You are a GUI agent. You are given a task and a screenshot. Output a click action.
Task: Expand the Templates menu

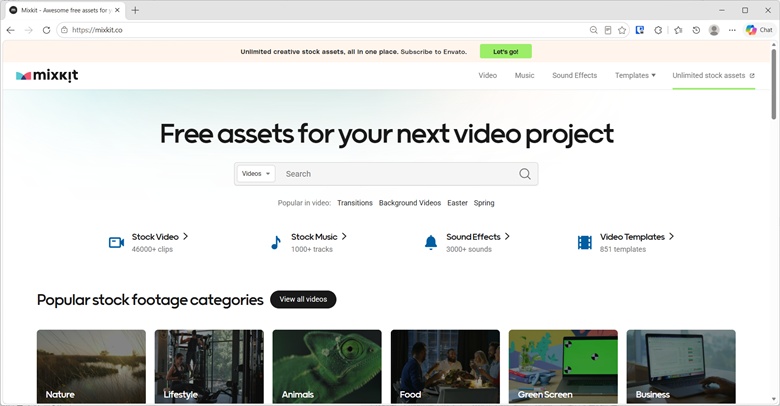(x=635, y=75)
